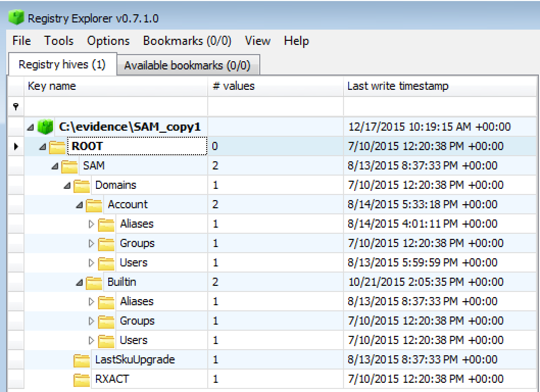
Task: Switch to Available bookmarks (0/0) tab
Action: [x=188, y=65]
